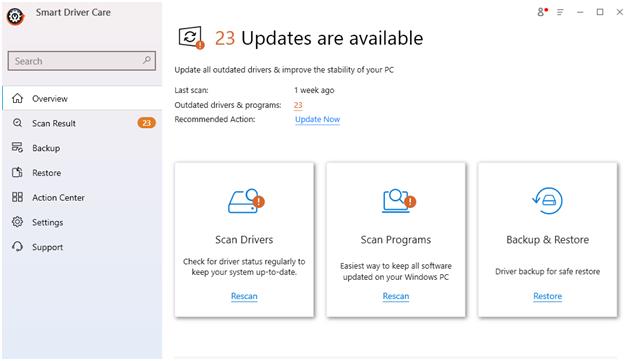Click the updates refresh icon beside heading
This screenshot has height=361, width=628.
click(191, 38)
